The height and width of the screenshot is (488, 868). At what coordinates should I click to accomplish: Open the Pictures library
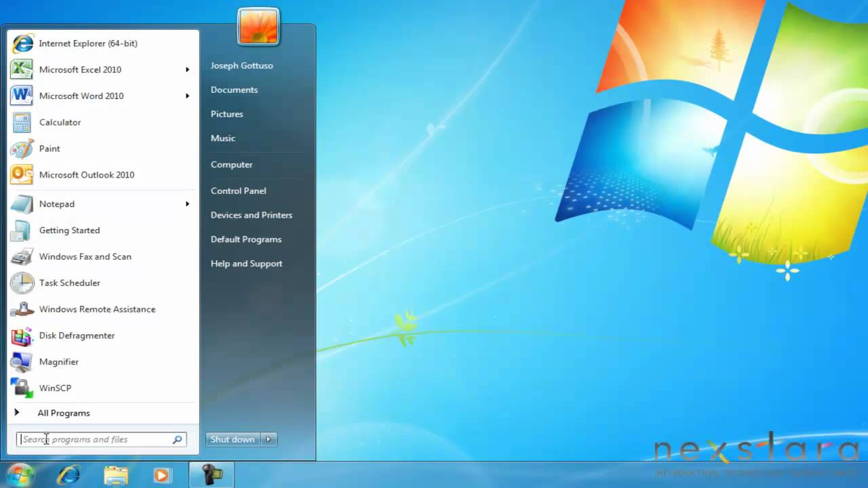(x=226, y=115)
